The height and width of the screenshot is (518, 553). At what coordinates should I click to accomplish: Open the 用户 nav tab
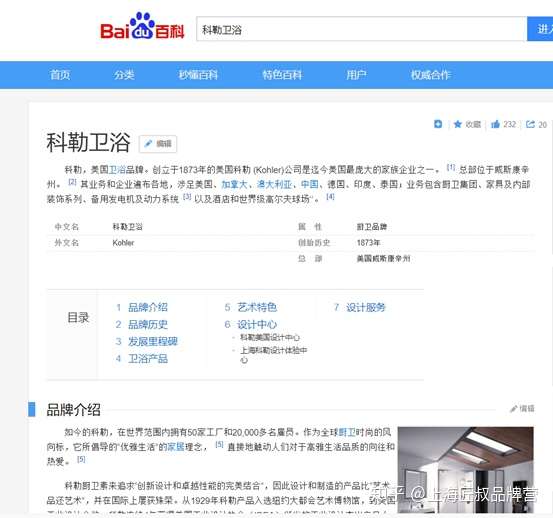point(356,75)
